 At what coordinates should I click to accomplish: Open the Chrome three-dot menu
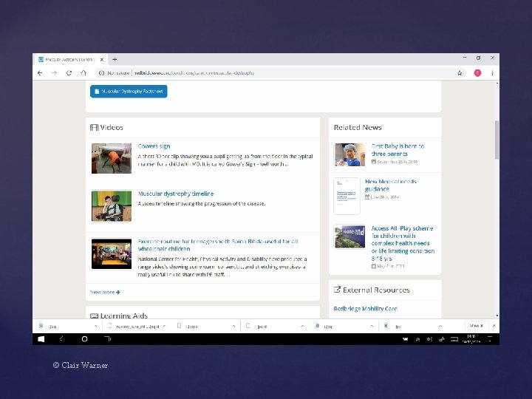click(492, 73)
